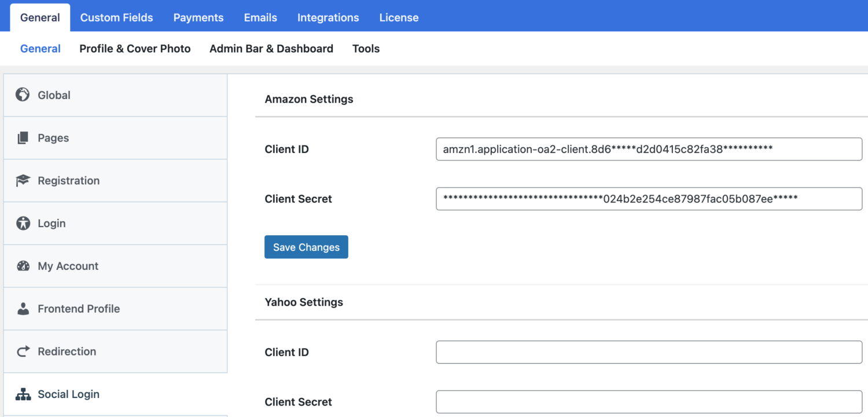Screen dimensions: 868x417
Task: Select Login in the sidebar
Action: [116, 224]
